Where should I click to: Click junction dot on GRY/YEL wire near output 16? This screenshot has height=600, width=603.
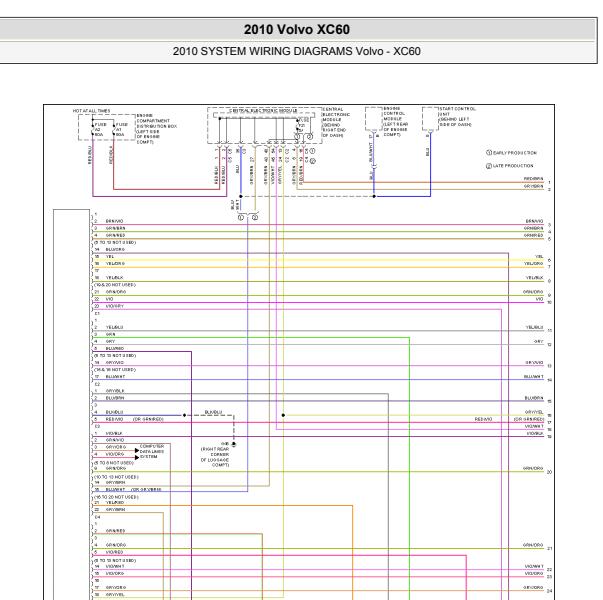[x=283, y=415]
